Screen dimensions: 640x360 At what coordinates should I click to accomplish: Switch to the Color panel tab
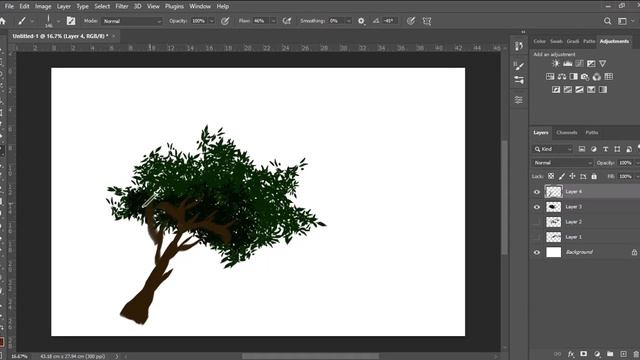539,41
